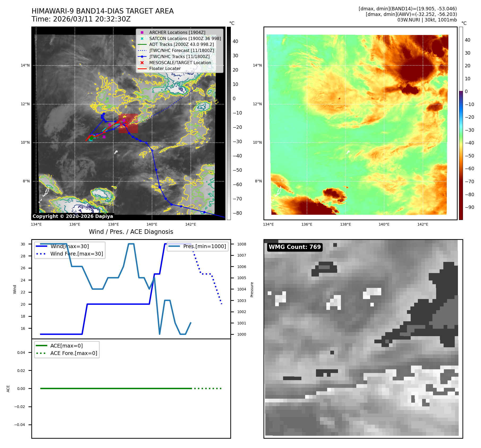The height and width of the screenshot is (448, 481).
Task: Select the Wind[max=30] legend entry
Action: pos(70,246)
